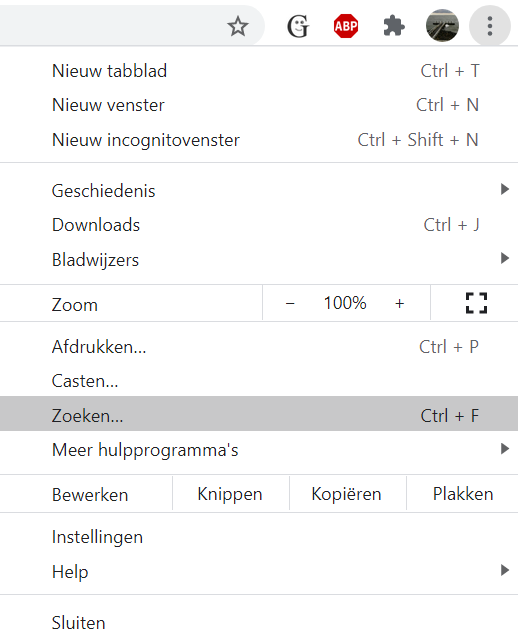Open the Adblock Plus extension icon

coord(346,26)
